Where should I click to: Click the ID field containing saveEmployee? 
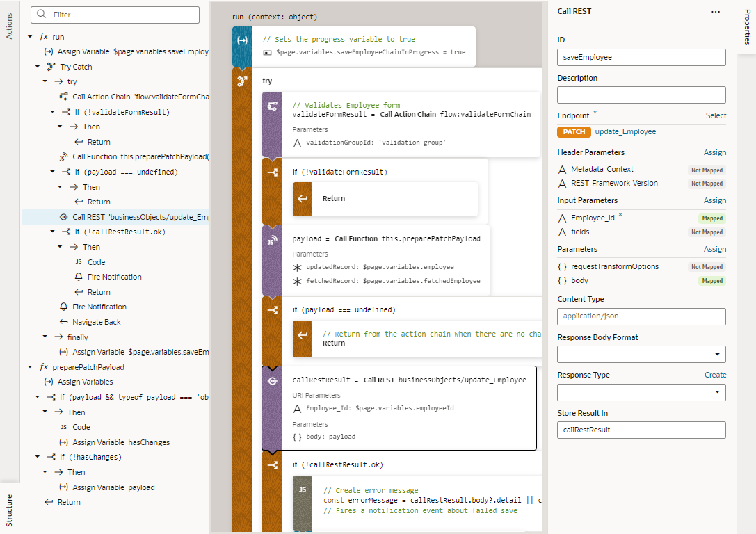[x=641, y=57]
